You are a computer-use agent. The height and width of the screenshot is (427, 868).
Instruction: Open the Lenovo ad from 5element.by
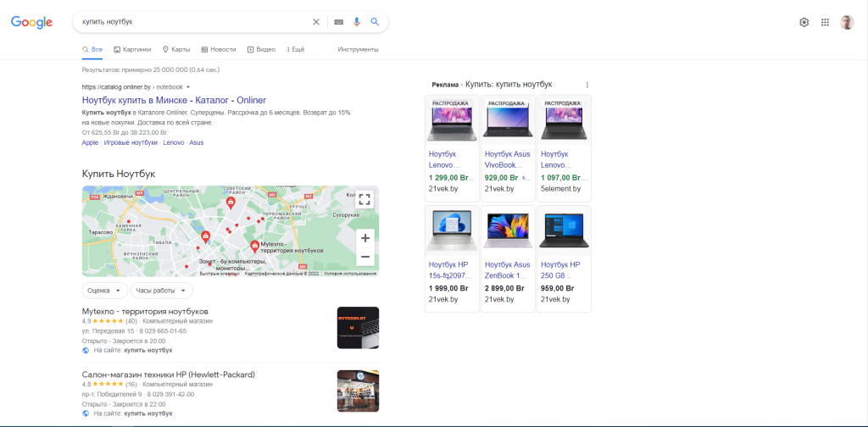pos(564,148)
